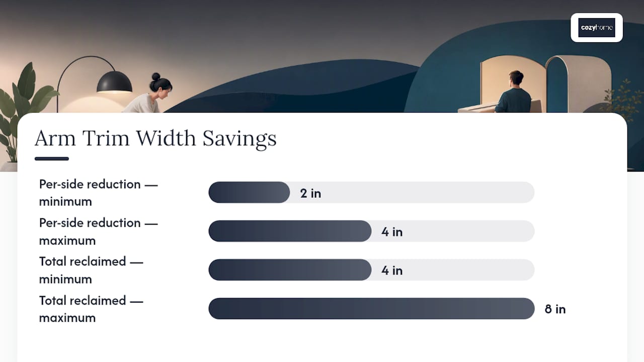644x362 pixels.
Task: Click the Total reclaimed minimum bar
Action: coord(290,270)
